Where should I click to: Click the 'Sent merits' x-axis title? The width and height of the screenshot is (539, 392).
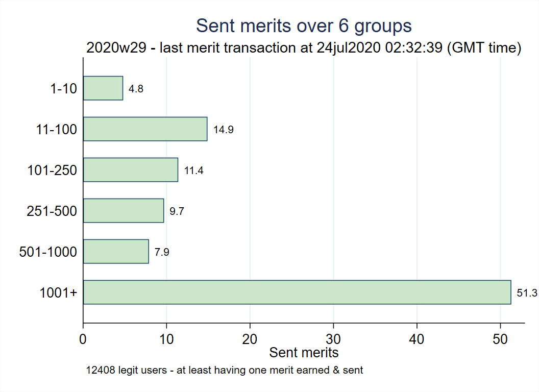(304, 352)
